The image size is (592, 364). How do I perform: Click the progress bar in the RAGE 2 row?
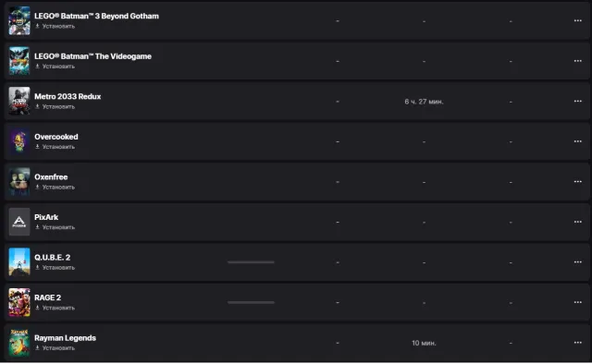[251, 302]
